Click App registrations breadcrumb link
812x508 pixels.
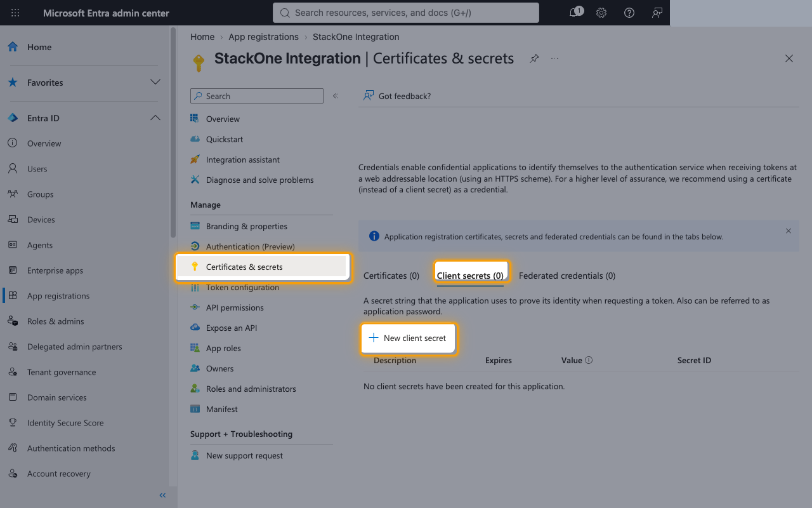tap(263, 37)
